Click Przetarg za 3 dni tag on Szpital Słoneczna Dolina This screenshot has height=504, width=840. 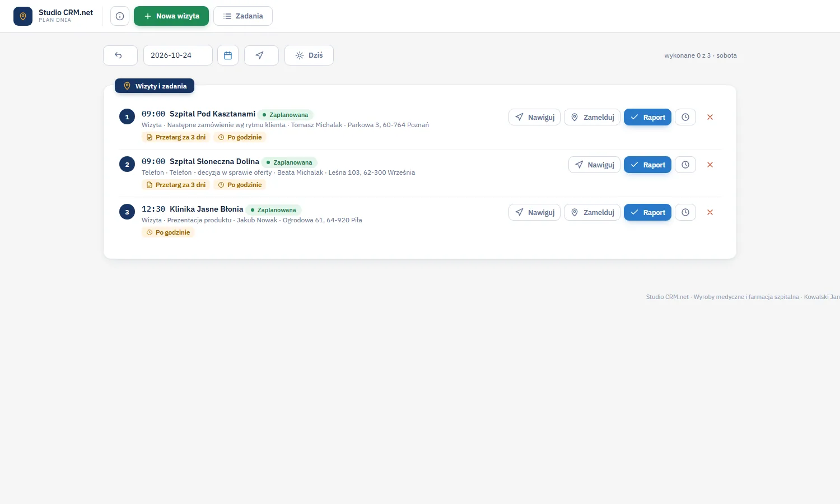pyautogui.click(x=176, y=185)
